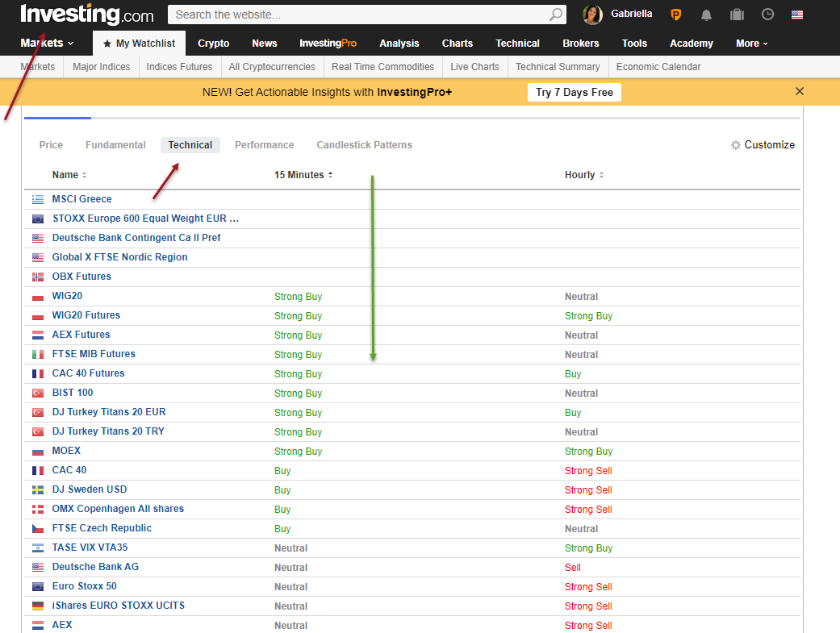Open STOXX Europe 600 Equal Weight EUR
840x633 pixels.
coord(146,219)
